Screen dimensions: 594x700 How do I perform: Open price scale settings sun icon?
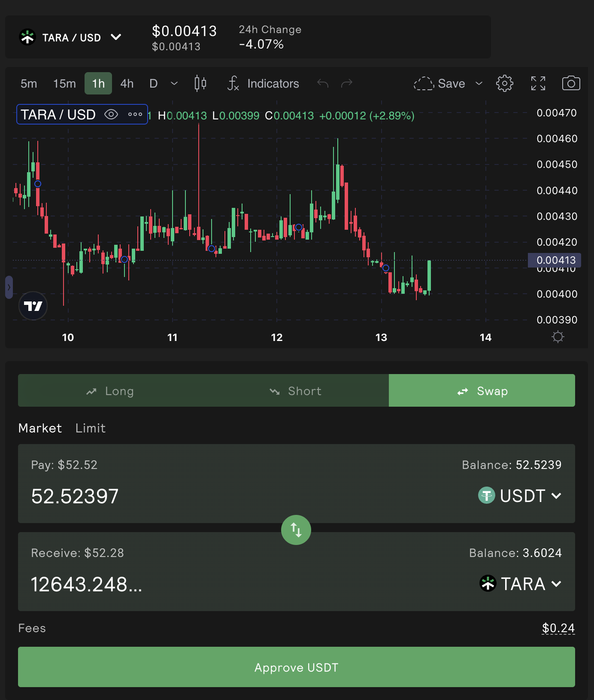point(558,337)
